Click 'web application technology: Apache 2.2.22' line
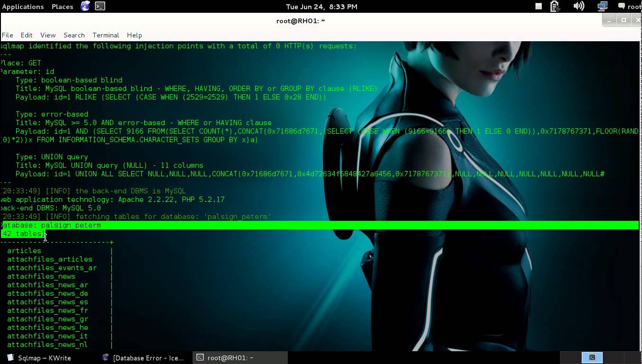Screen dimensions: 642x364 112,200
